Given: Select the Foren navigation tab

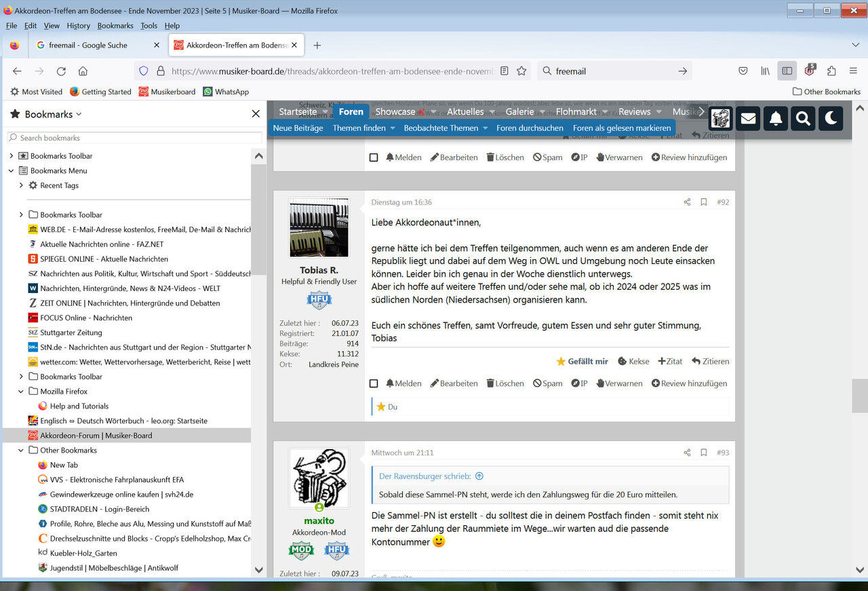Looking at the screenshot, I should coord(351,111).
